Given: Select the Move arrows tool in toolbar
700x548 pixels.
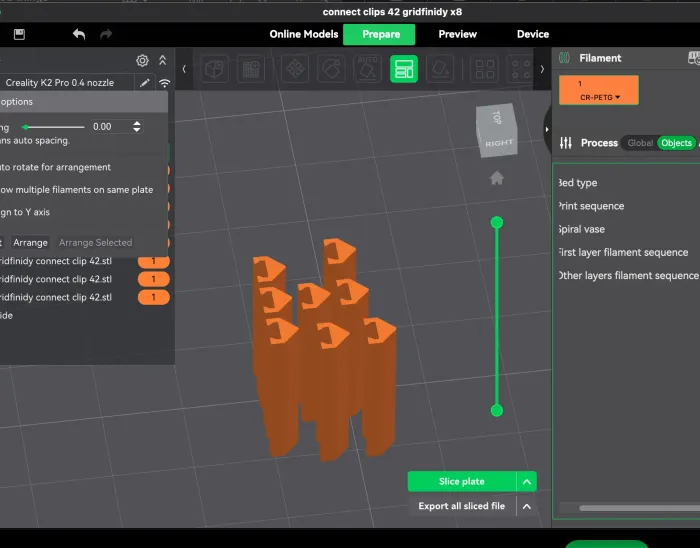Looking at the screenshot, I should point(295,69).
